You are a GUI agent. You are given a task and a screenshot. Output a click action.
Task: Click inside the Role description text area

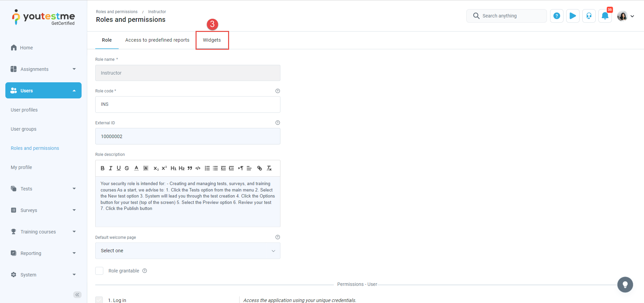188,202
